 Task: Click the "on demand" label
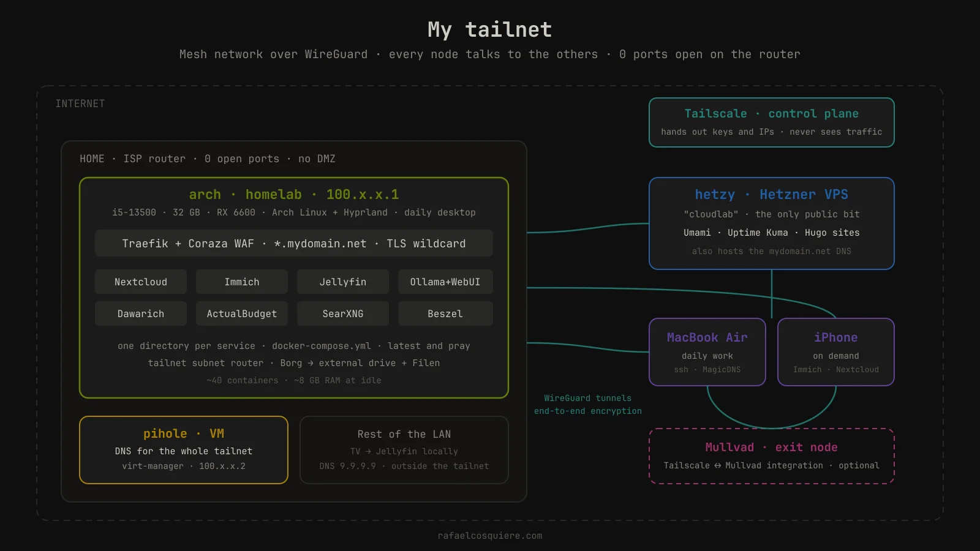tap(836, 356)
